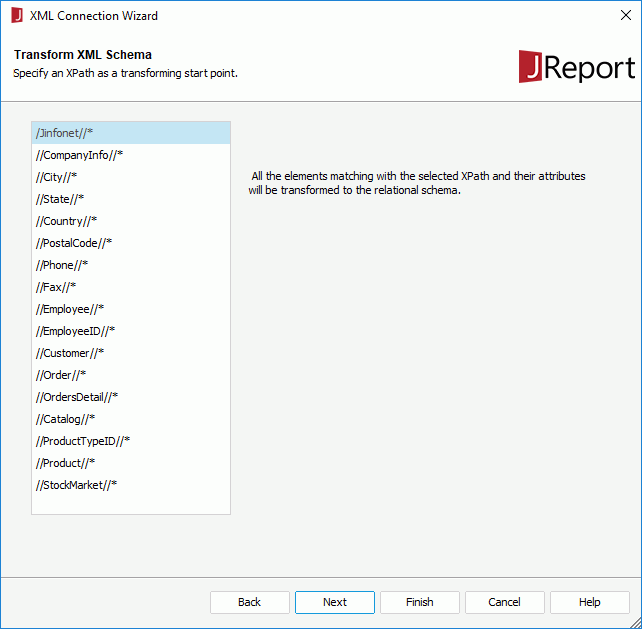This screenshot has width=642, height=629.
Task: Pick the //Country//* XPath
Action: [x=131, y=221]
